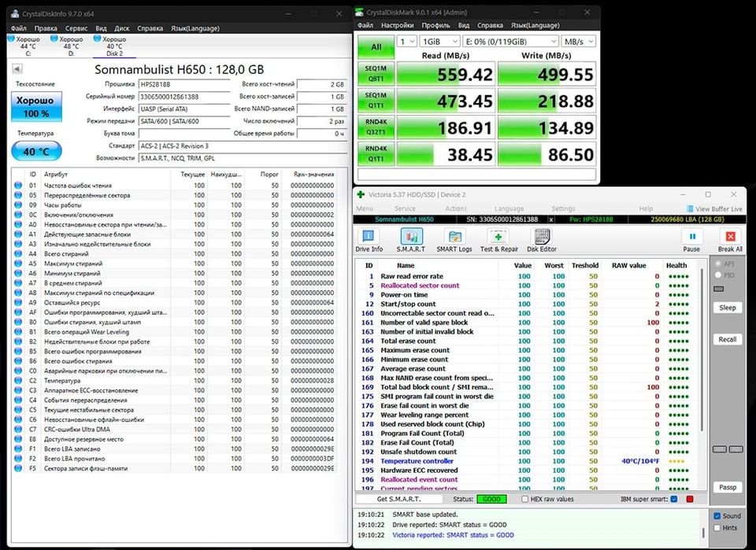
Task: Toggle IBM super smart checkbox
Action: click(674, 499)
